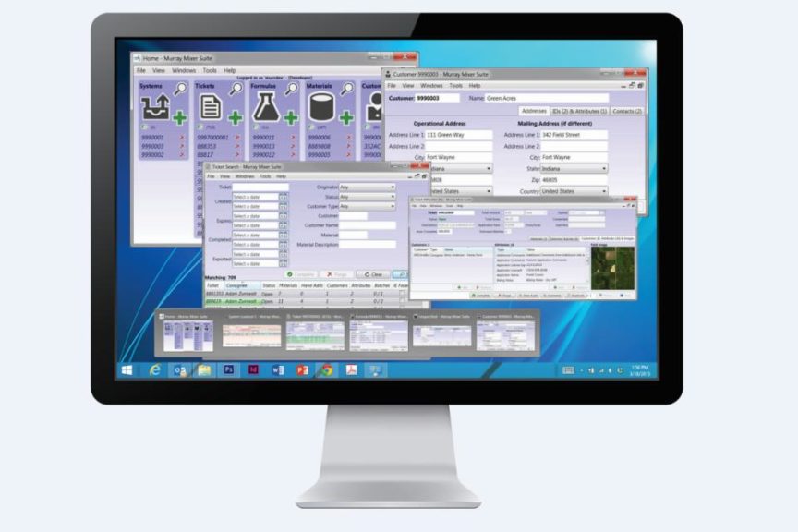Open calendar picker for first Exported date
This screenshot has height=532, width=798.
pos(283,254)
